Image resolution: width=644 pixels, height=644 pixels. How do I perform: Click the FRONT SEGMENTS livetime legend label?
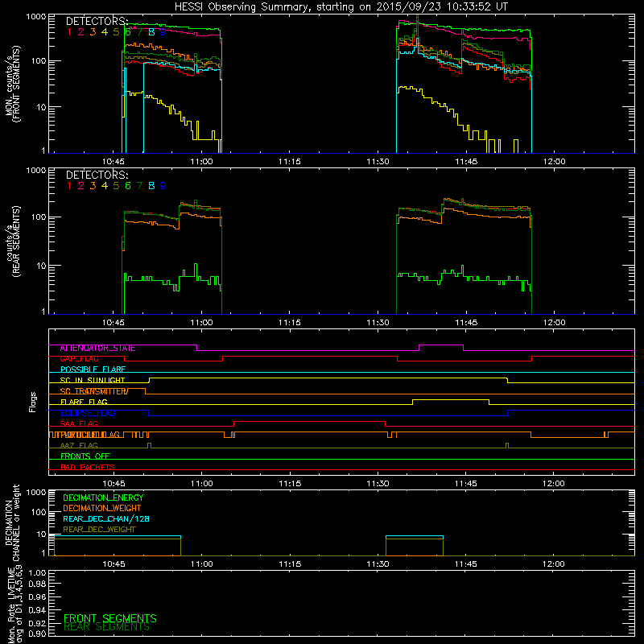(110, 618)
